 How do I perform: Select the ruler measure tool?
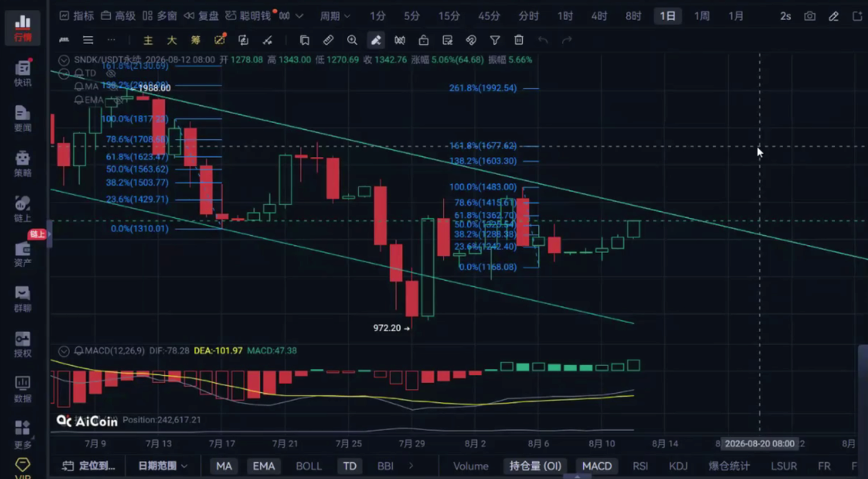pyautogui.click(x=328, y=40)
